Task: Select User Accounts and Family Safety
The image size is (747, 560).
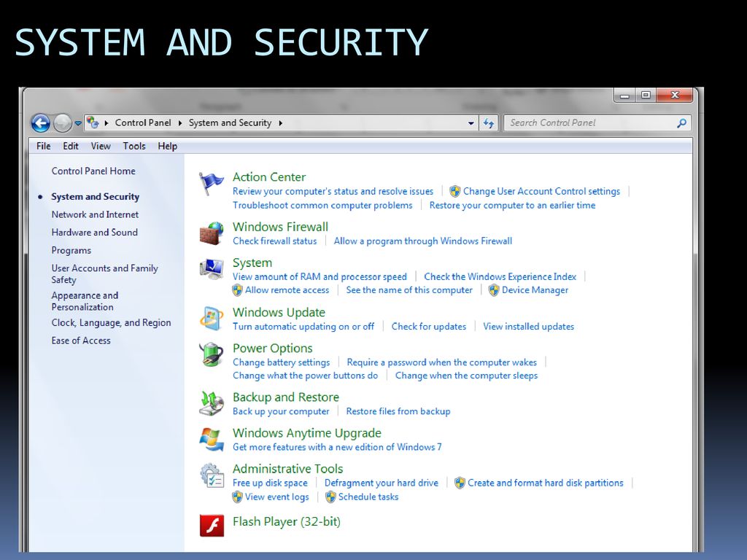Action: click(105, 274)
